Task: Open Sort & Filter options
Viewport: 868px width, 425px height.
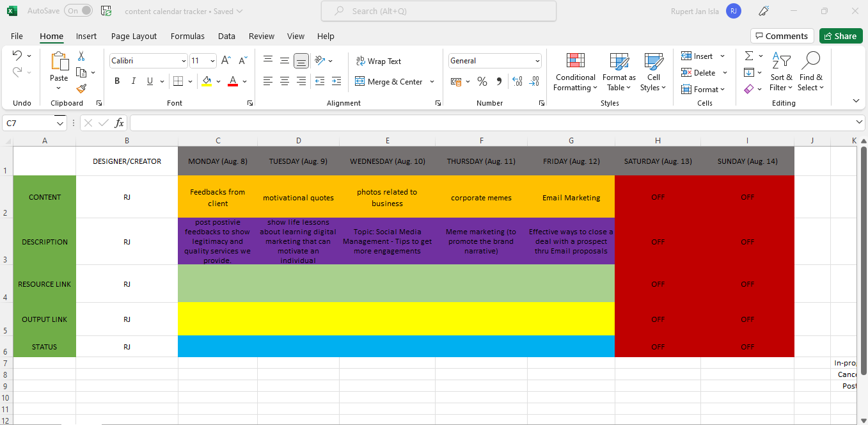Action: 781,72
